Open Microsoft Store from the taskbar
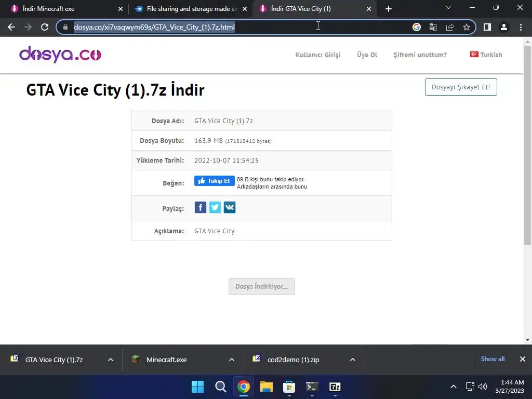532x399 pixels. (x=289, y=387)
